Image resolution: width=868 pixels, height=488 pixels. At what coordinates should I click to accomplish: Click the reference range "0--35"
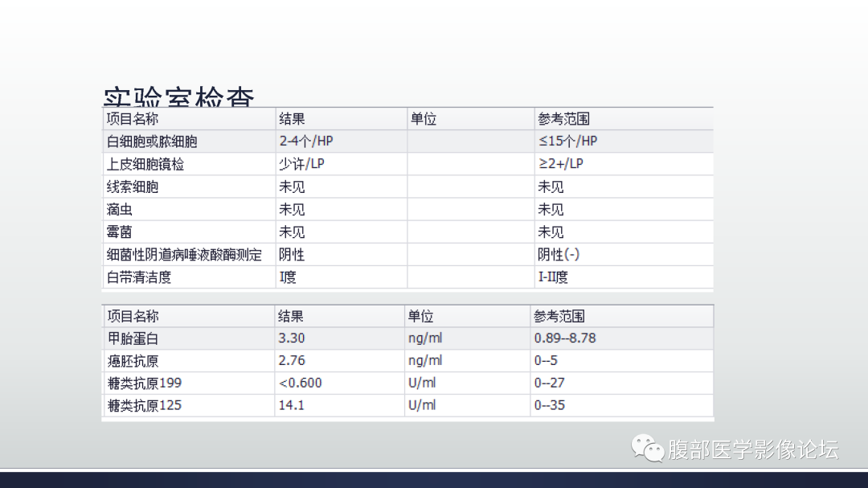tap(550, 405)
